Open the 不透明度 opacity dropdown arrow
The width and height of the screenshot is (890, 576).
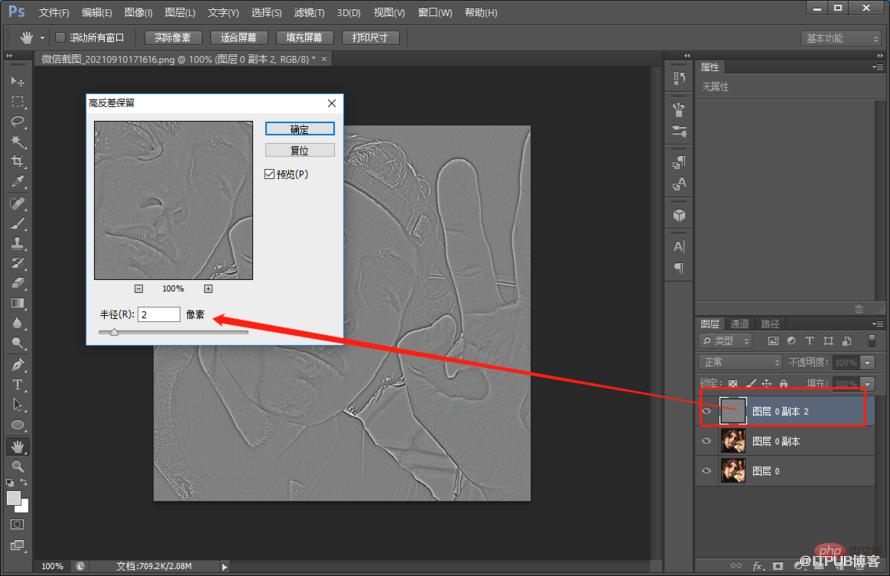tap(867, 362)
